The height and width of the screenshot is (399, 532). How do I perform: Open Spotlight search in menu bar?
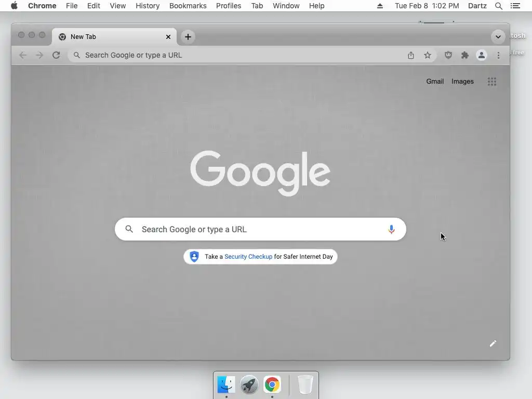pyautogui.click(x=498, y=6)
